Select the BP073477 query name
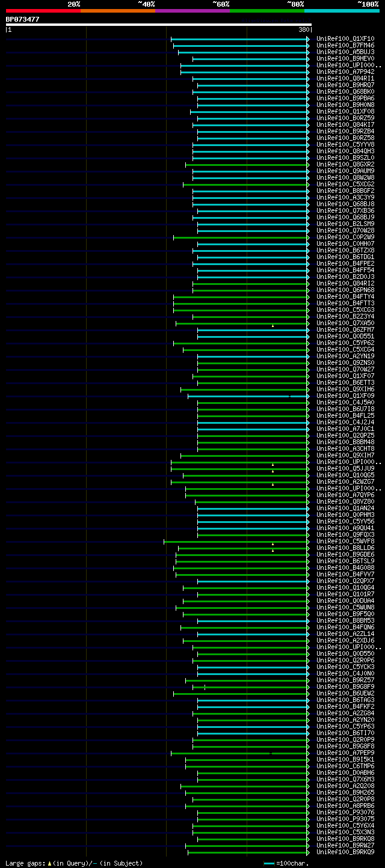385x868 pixels. pyautogui.click(x=23, y=19)
